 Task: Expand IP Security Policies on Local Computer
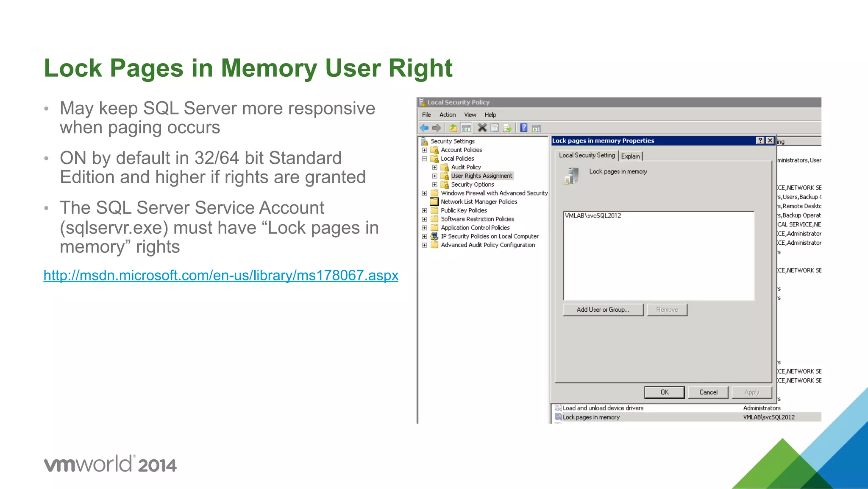(x=424, y=236)
